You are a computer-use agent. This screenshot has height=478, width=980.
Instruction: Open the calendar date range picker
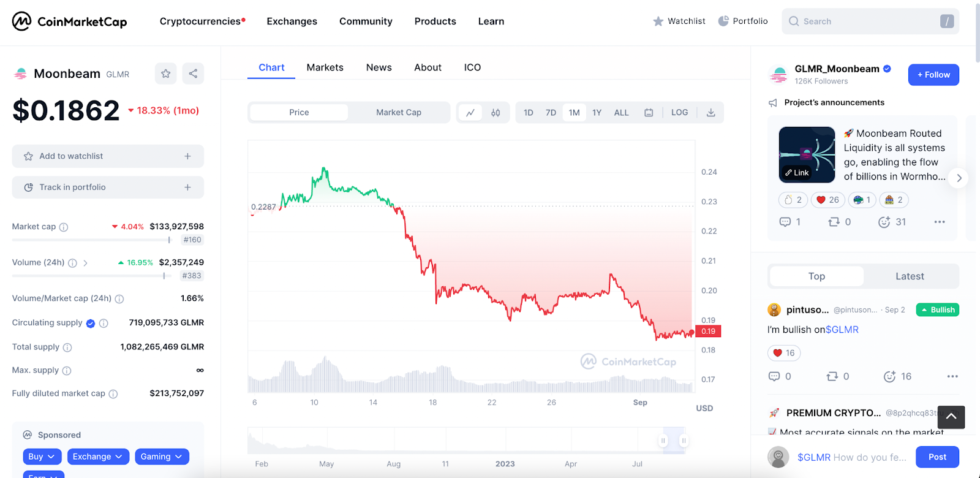tap(649, 113)
